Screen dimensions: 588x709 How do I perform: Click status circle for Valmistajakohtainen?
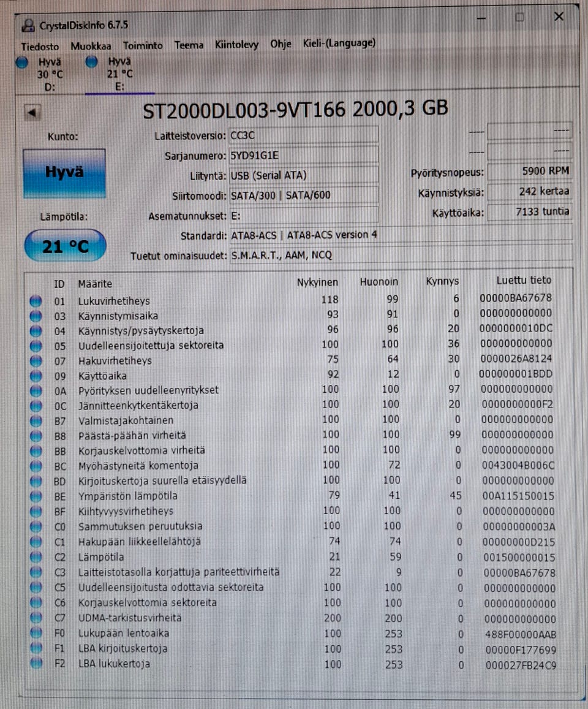coord(36,420)
